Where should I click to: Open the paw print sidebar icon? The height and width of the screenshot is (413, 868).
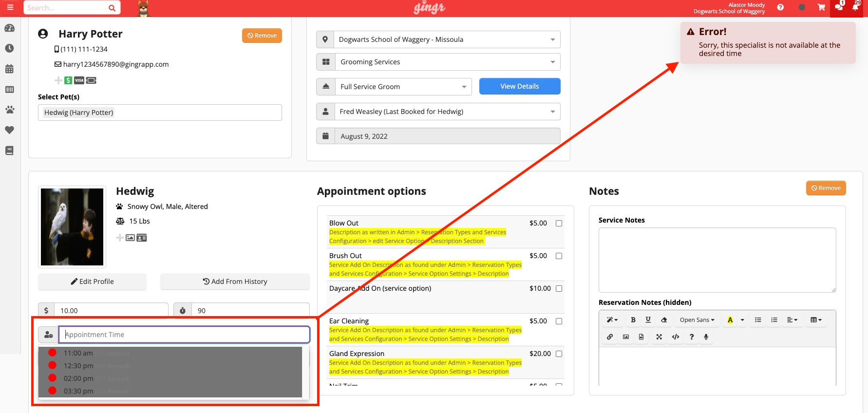[9, 110]
